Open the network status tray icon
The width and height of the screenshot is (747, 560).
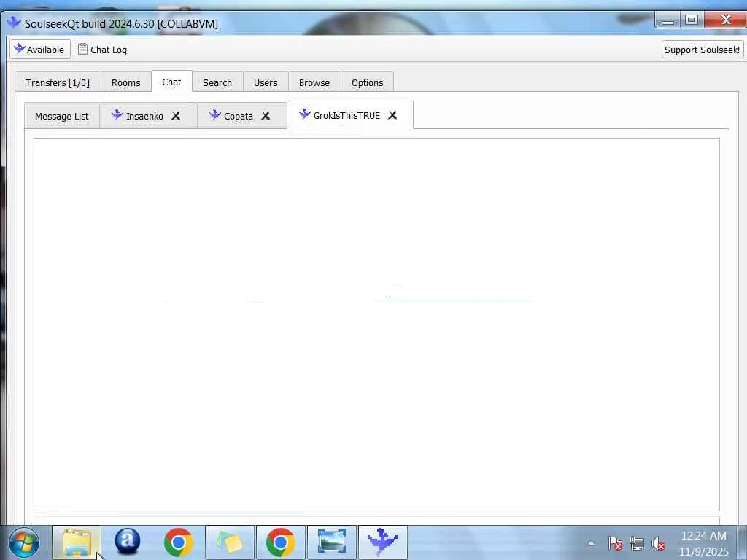[637, 543]
